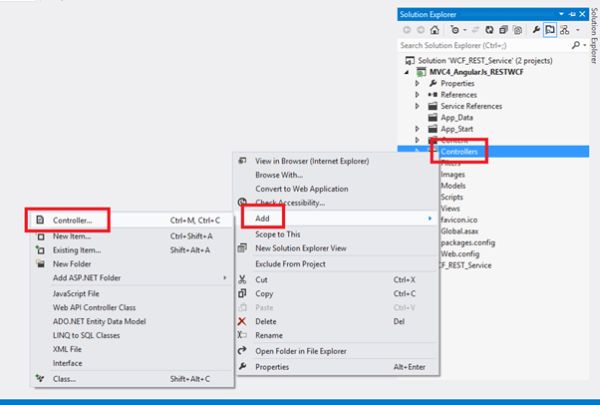Choose Convert to Web Application
600x405 pixels.
[302, 189]
